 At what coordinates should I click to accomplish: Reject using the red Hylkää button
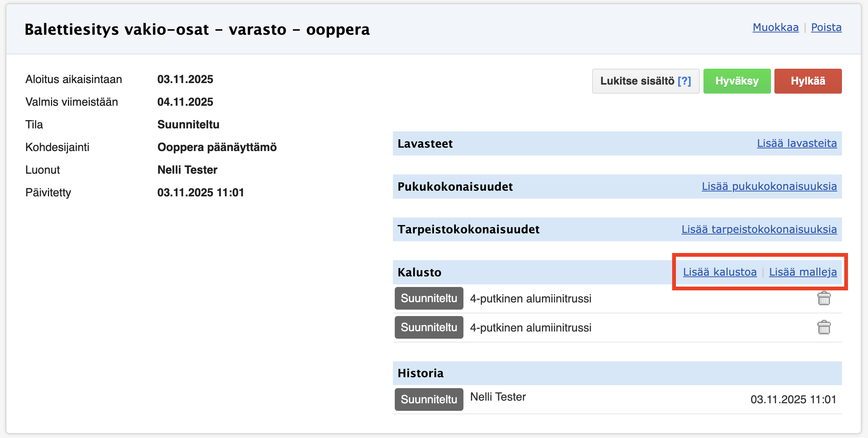(808, 81)
